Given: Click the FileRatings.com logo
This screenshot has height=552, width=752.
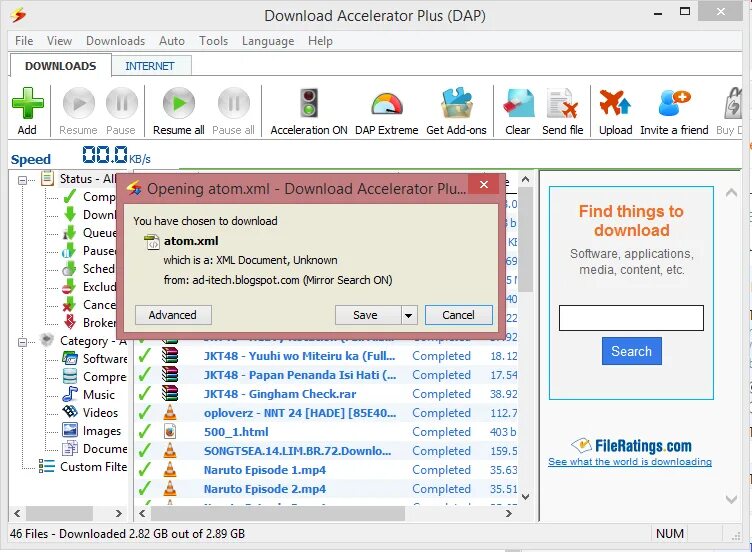Looking at the screenshot, I should point(631,446).
